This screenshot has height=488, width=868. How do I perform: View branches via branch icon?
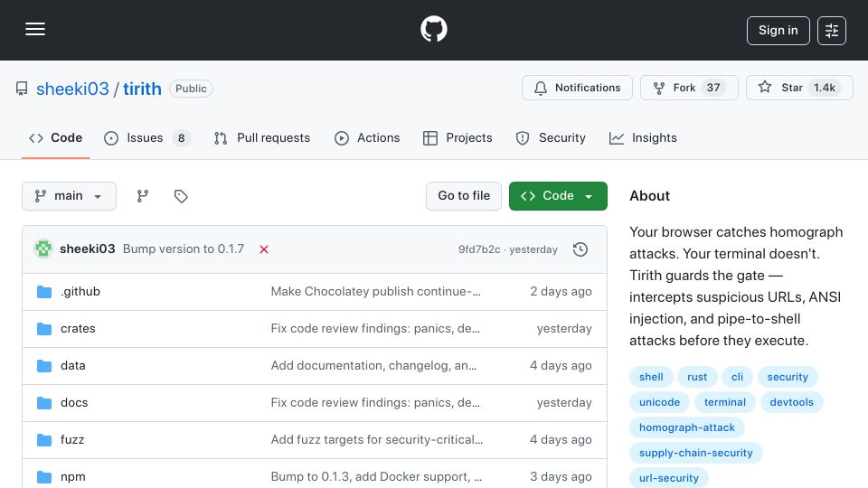point(143,196)
